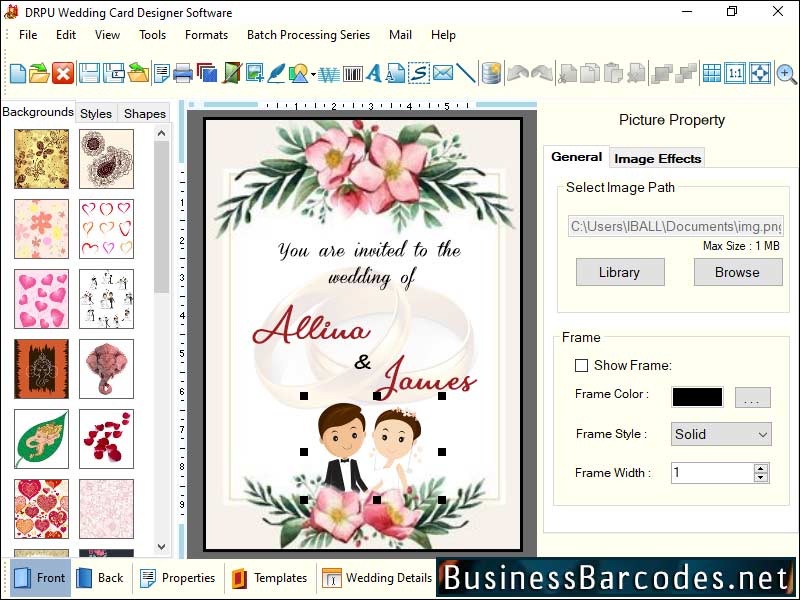Browse for a new image path
The image size is (800, 600).
tap(738, 272)
